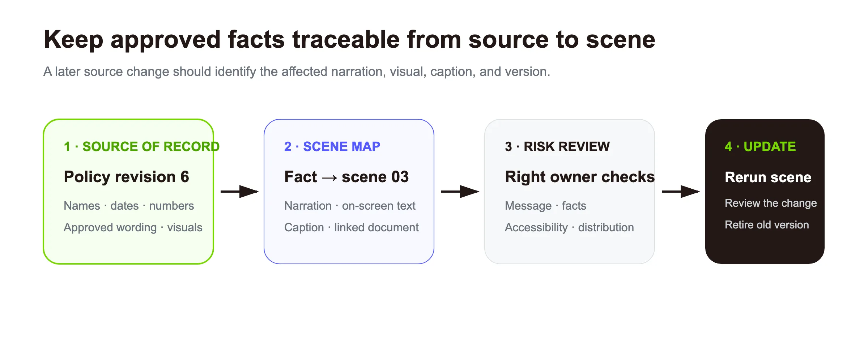Click the '4 · UPDATE' label
This screenshot has width=868, height=347.
click(760, 146)
